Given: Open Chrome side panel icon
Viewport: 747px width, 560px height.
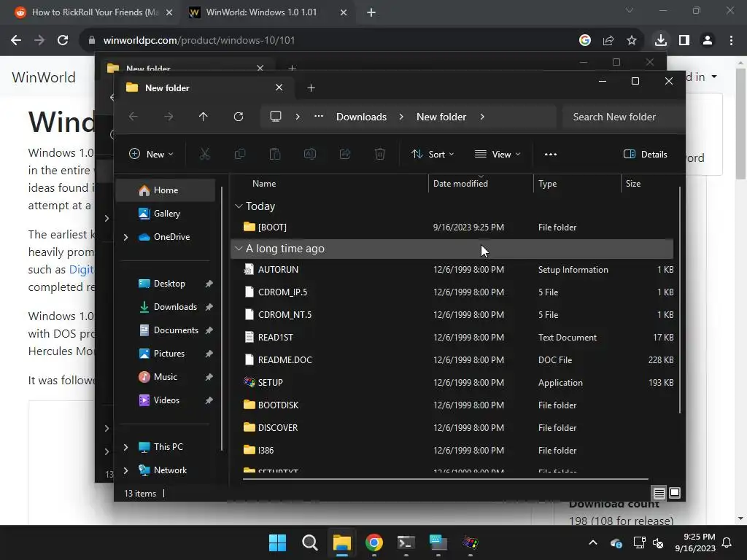Looking at the screenshot, I should [684, 40].
